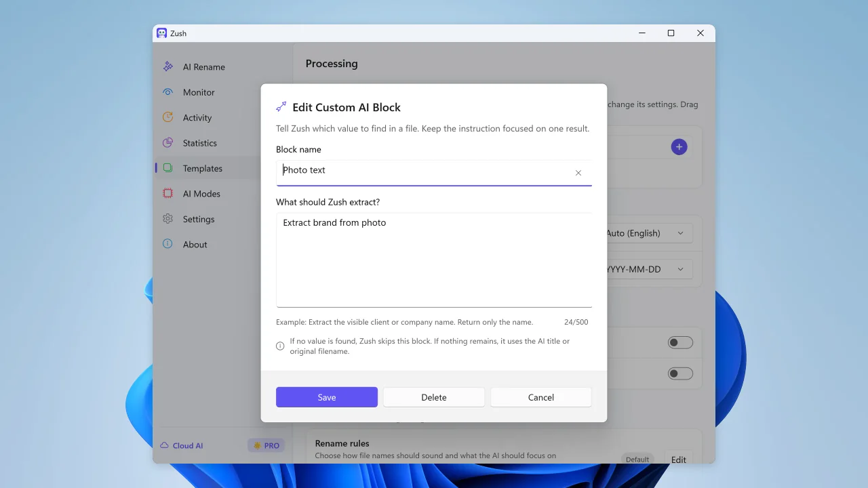Cancel editing the AI block
868x488 pixels.
(541, 397)
